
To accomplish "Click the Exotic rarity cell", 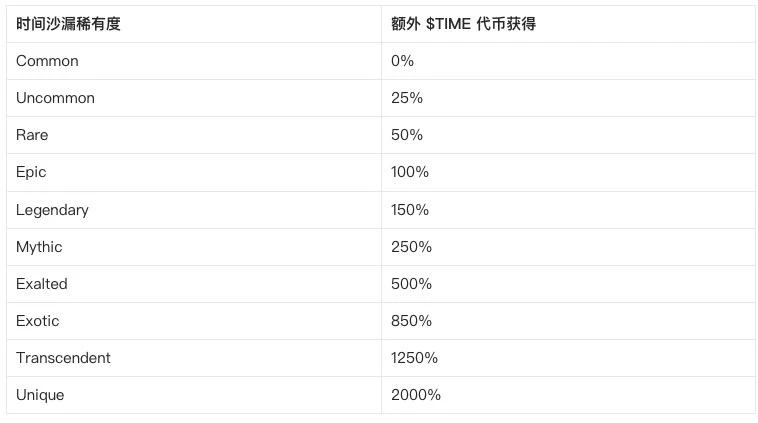I will click(38, 321).
